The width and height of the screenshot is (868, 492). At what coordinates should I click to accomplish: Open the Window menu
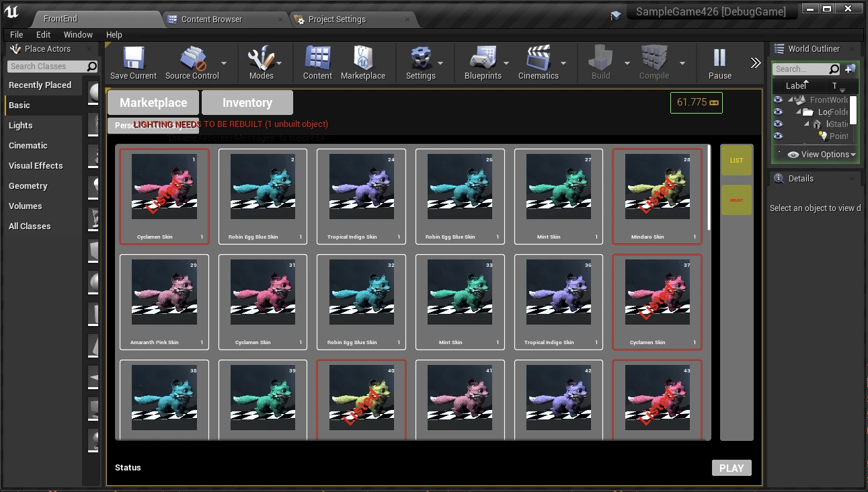[78, 34]
